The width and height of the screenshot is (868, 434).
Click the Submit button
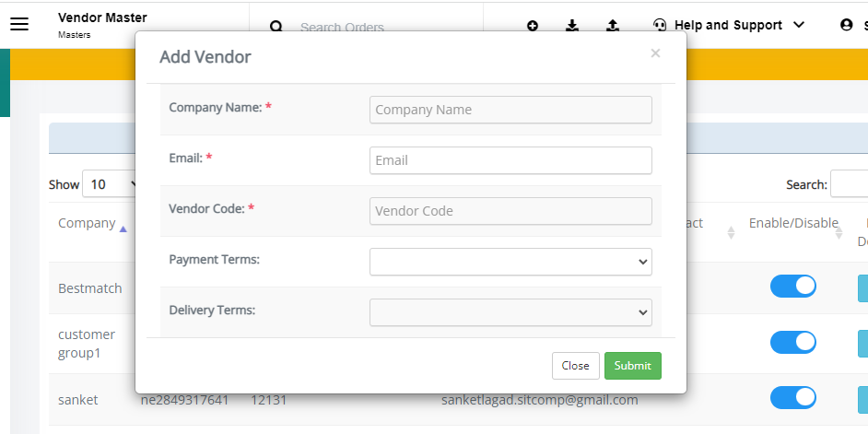coord(633,366)
